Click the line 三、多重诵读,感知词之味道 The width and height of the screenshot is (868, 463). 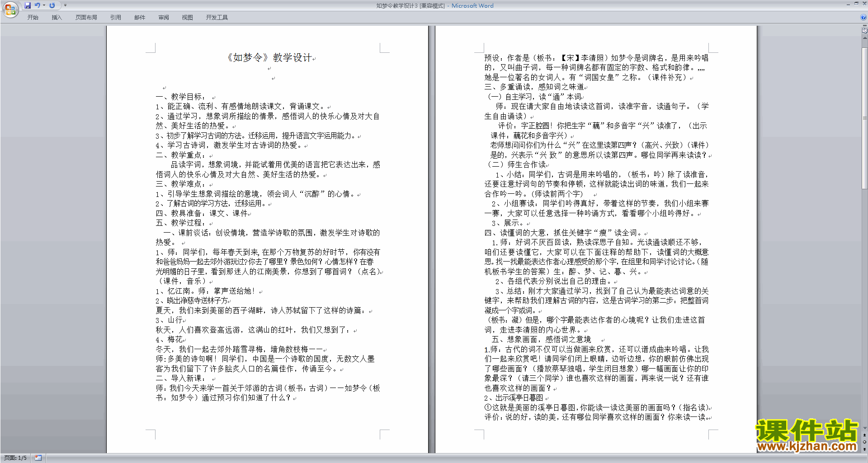point(534,87)
